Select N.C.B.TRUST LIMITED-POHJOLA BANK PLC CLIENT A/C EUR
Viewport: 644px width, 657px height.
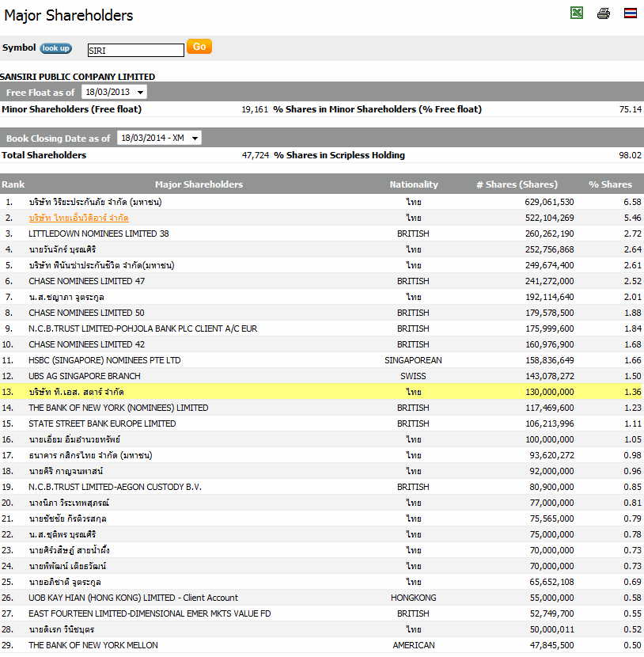coord(142,328)
